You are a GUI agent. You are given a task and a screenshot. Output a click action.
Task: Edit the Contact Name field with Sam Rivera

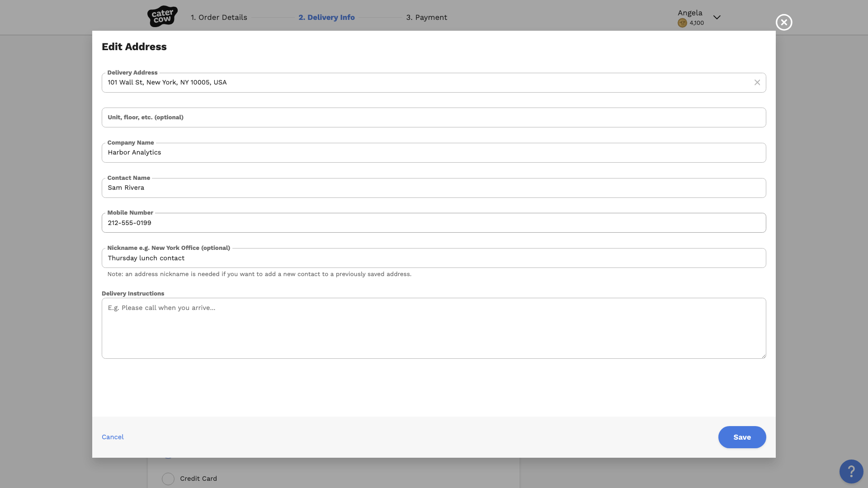pyautogui.click(x=434, y=188)
